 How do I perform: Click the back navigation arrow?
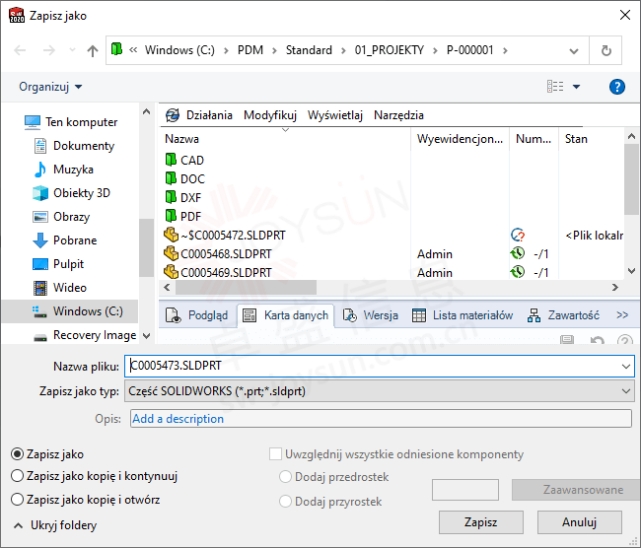click(20, 50)
